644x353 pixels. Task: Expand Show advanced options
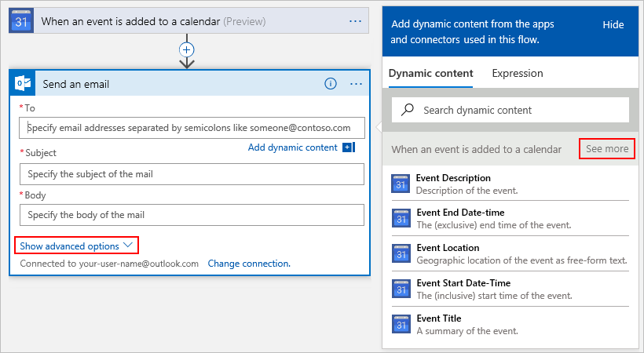point(76,246)
